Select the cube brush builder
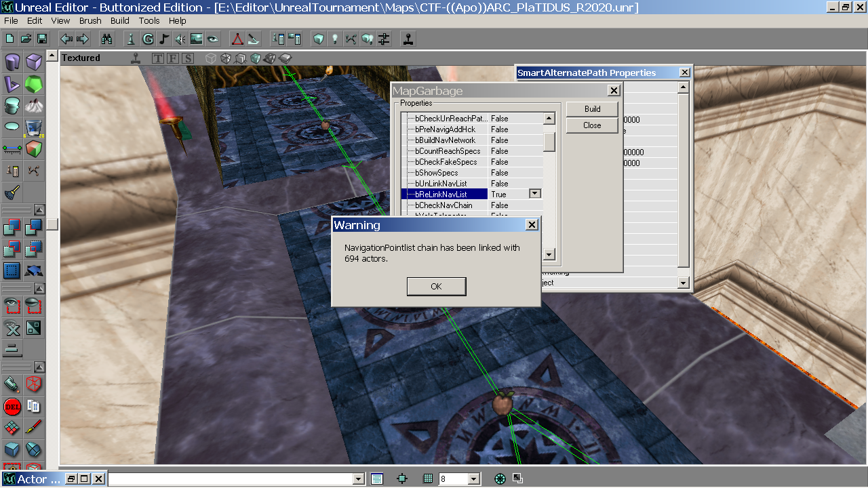The width and height of the screenshot is (868, 488). click(34, 62)
